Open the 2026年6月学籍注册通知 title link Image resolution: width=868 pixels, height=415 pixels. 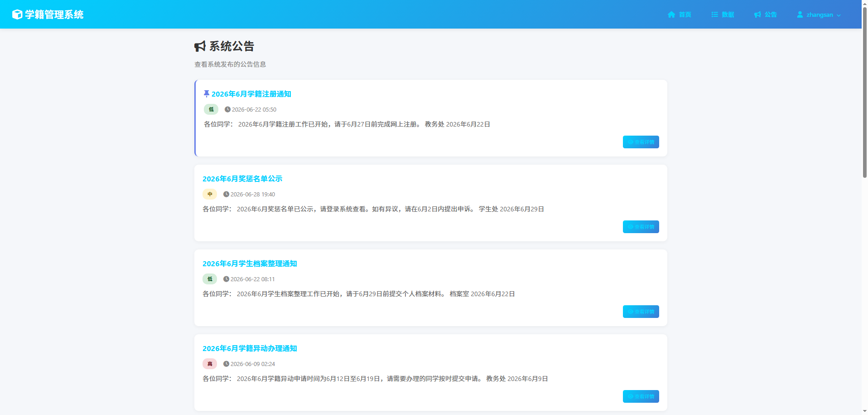pyautogui.click(x=251, y=94)
